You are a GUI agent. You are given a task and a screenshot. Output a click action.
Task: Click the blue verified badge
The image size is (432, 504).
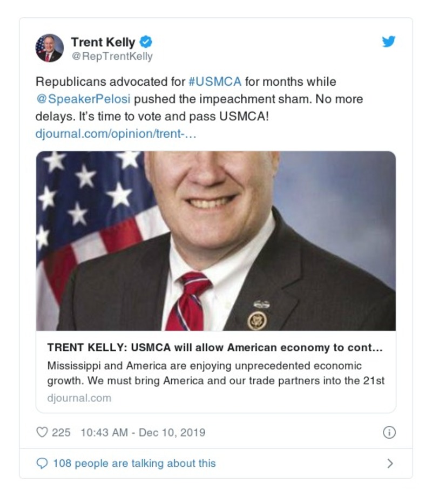pos(146,42)
